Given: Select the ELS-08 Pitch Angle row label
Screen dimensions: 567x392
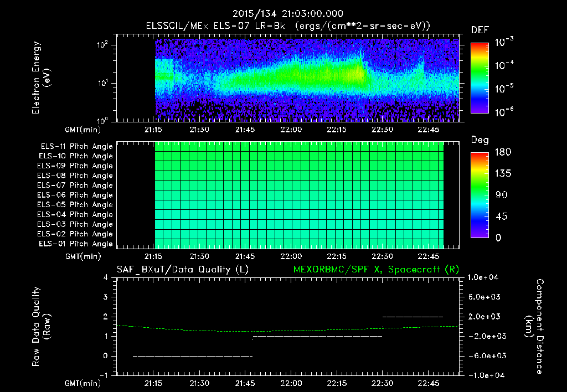Looking at the screenshot, I should pos(75,176).
